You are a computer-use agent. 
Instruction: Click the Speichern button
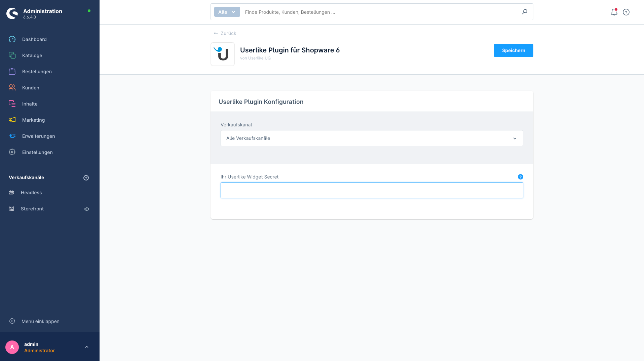coord(514,50)
